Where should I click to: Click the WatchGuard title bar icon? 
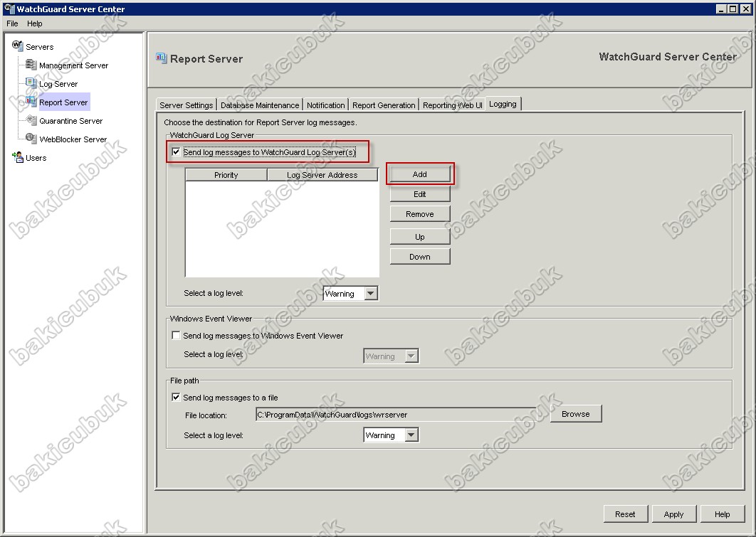click(9, 9)
